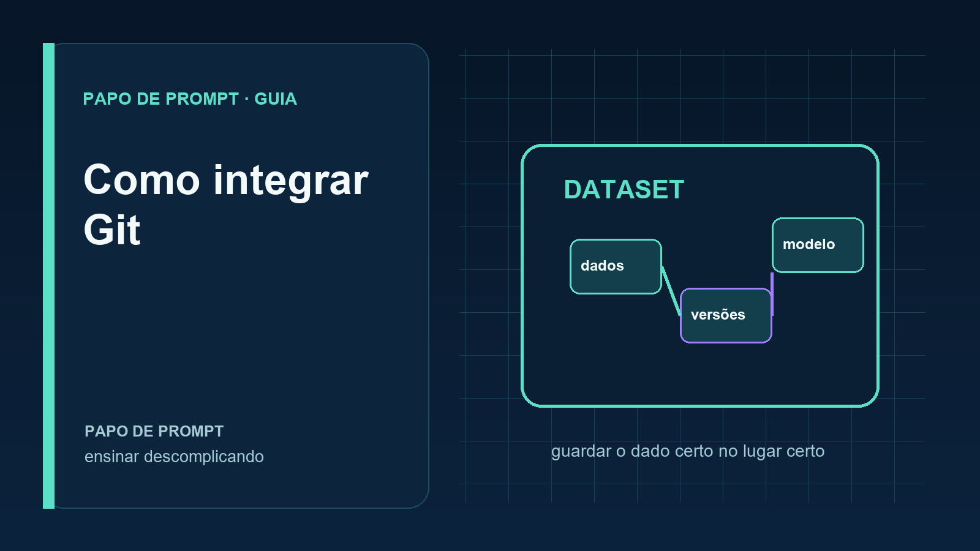Click caption 'guardar o dado certo no lugar certo'

tap(687, 451)
